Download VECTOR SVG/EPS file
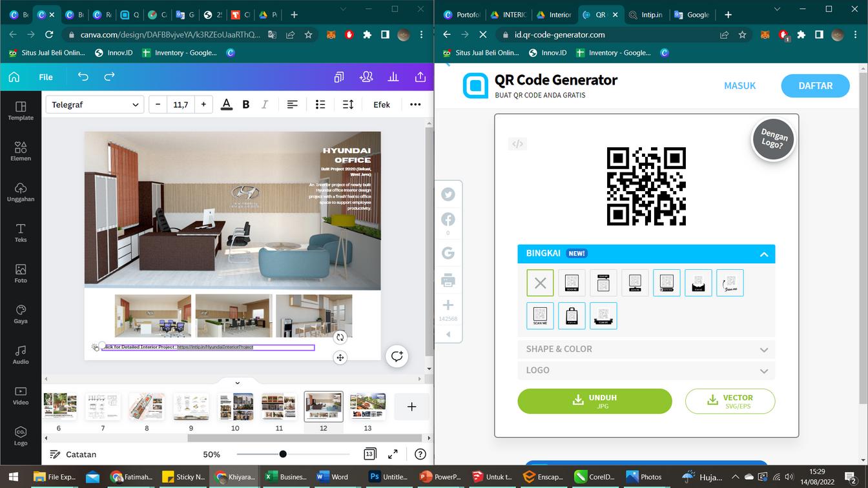Viewport: 868px width, 488px height. point(730,401)
